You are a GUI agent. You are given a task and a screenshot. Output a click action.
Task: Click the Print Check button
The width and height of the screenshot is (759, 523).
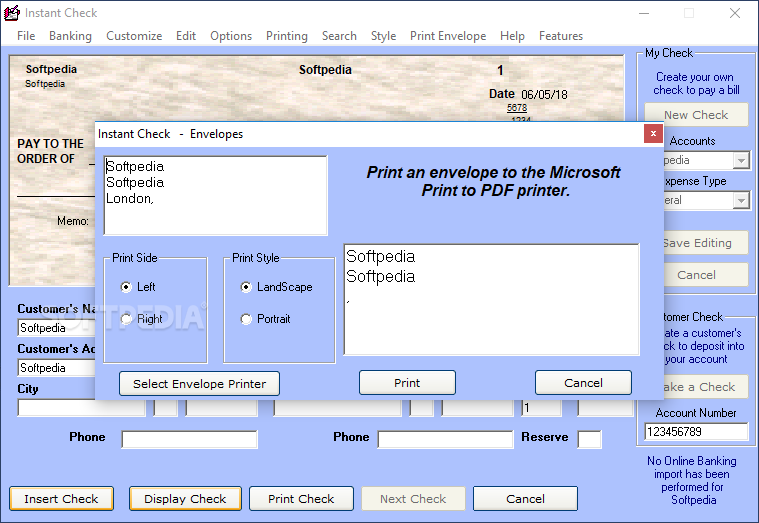(301, 499)
